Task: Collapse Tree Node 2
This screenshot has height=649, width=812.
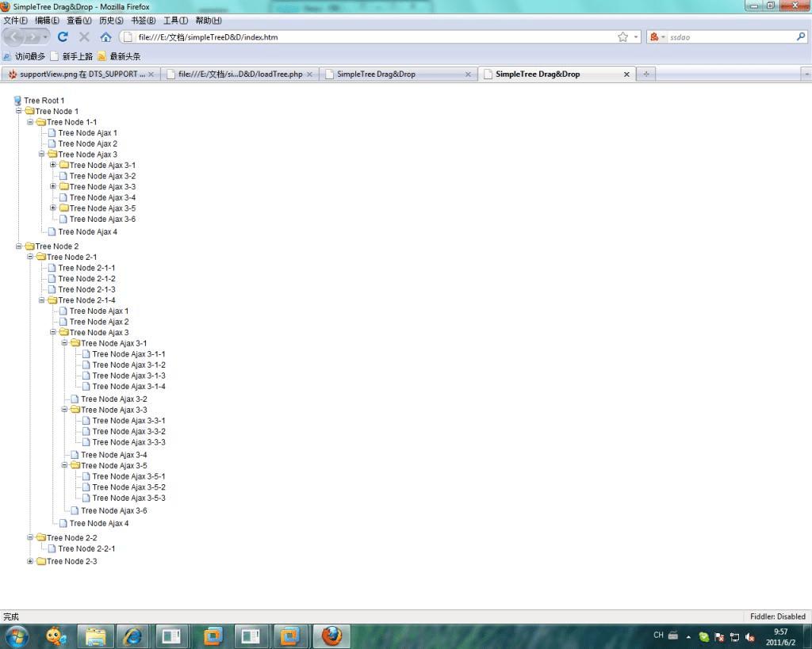Action: (x=19, y=246)
